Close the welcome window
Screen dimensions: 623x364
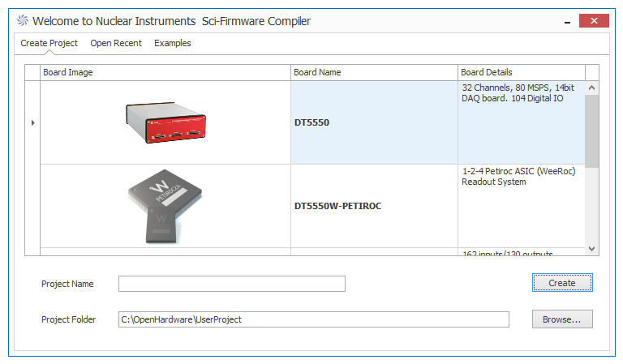tap(594, 20)
